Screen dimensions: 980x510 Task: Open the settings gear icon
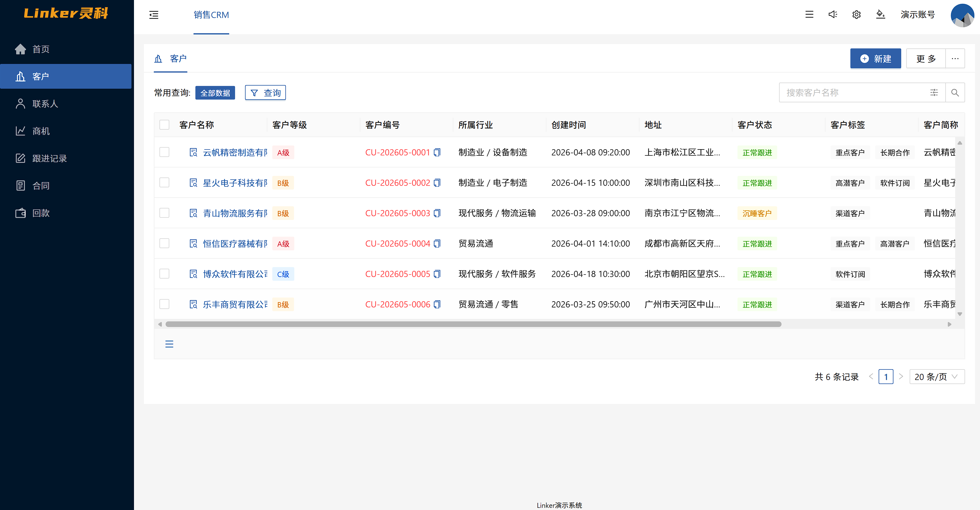(856, 15)
